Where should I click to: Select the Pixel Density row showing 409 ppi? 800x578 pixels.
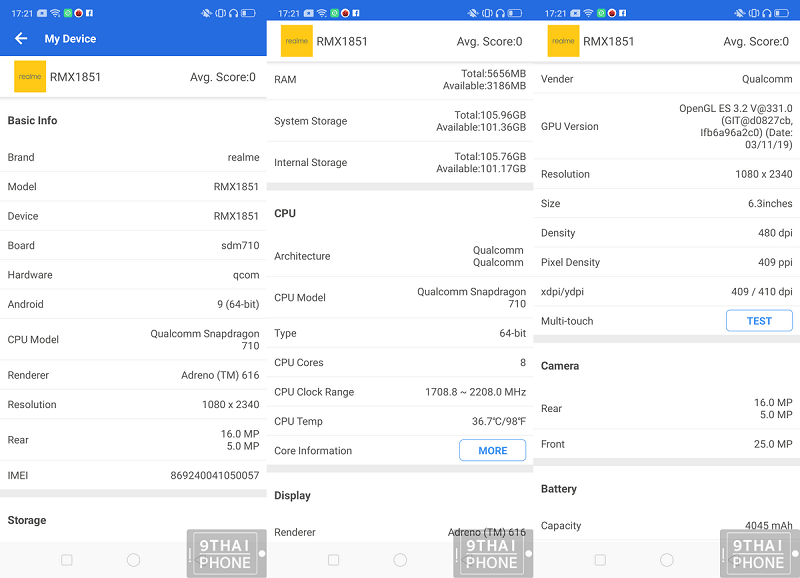(666, 262)
